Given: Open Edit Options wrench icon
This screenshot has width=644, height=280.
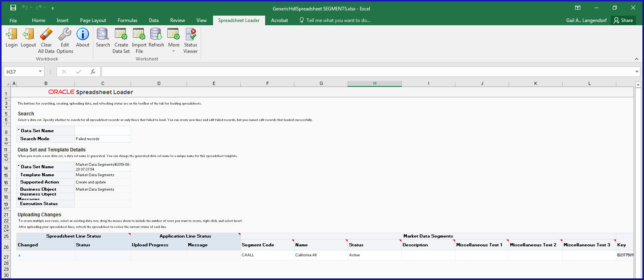Looking at the screenshot, I should [x=64, y=34].
